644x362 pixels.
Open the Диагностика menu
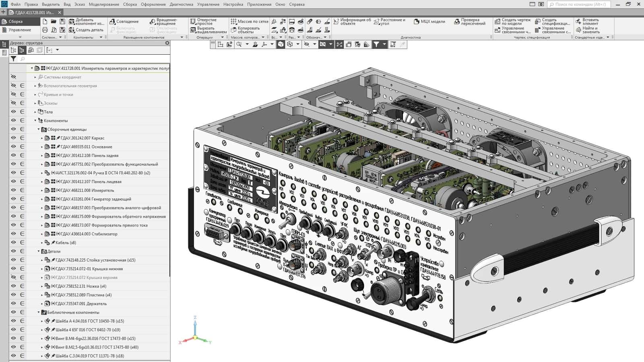[181, 4]
